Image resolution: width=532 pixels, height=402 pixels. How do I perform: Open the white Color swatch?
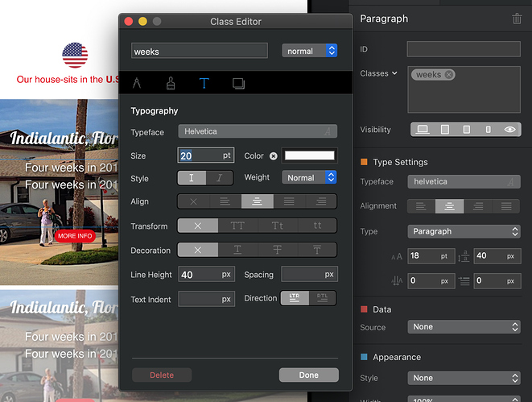(310, 155)
